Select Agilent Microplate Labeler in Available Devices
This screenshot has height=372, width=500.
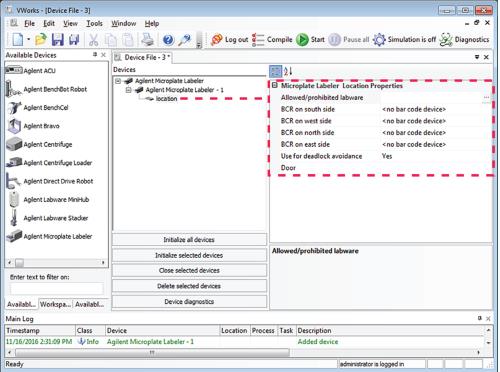click(49, 236)
